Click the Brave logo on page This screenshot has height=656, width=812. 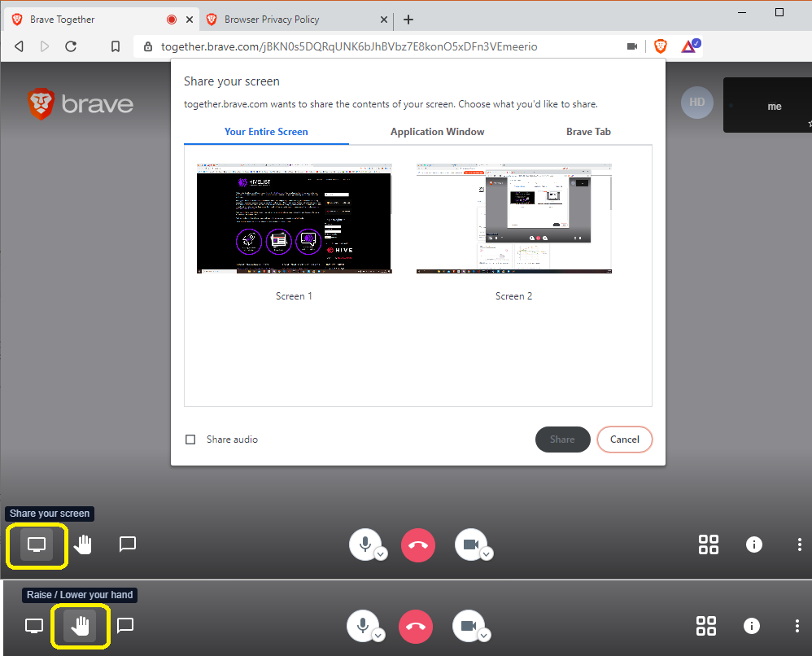81,103
